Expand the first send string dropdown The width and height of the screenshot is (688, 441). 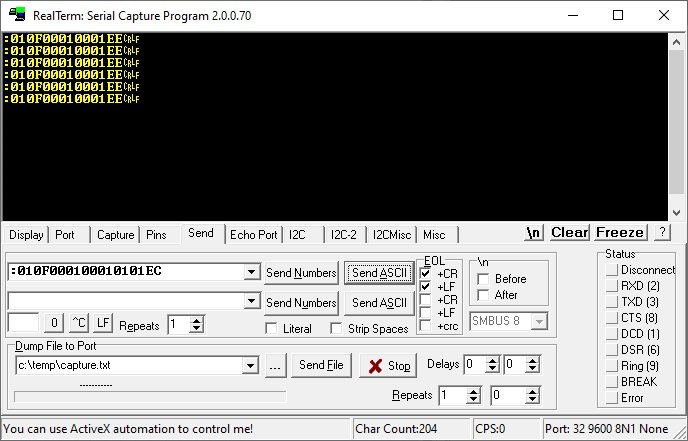251,272
